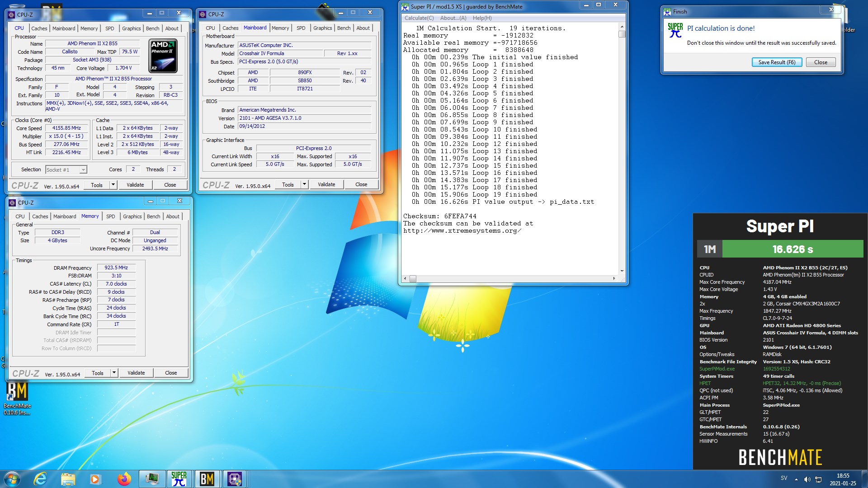This screenshot has height=488, width=868.
Task: Open Windows Explorer from the taskbar
Action: tap(68, 479)
